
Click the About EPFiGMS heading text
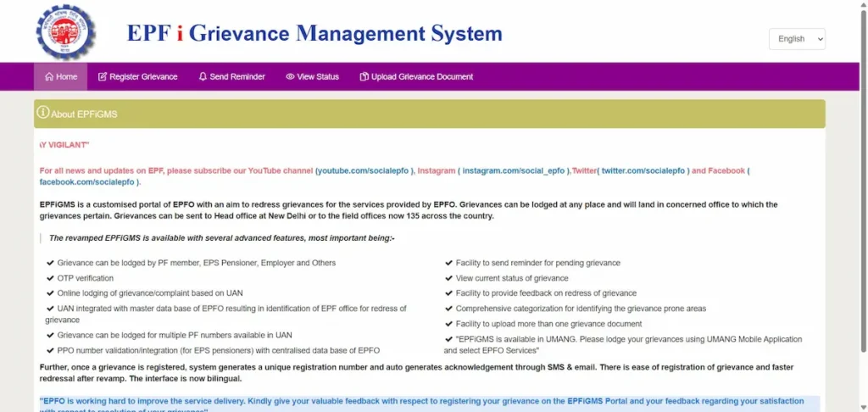pyautogui.click(x=84, y=114)
